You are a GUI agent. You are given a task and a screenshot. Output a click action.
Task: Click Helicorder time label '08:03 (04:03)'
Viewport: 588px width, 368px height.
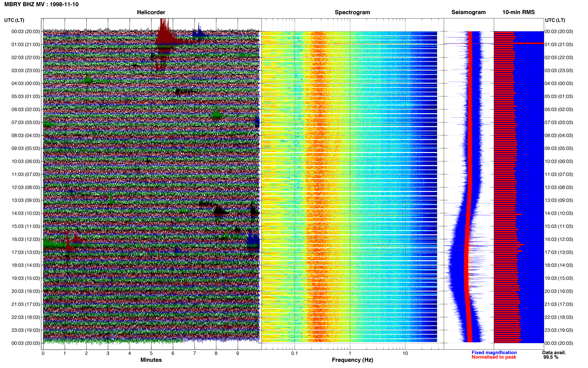[x=26, y=135]
